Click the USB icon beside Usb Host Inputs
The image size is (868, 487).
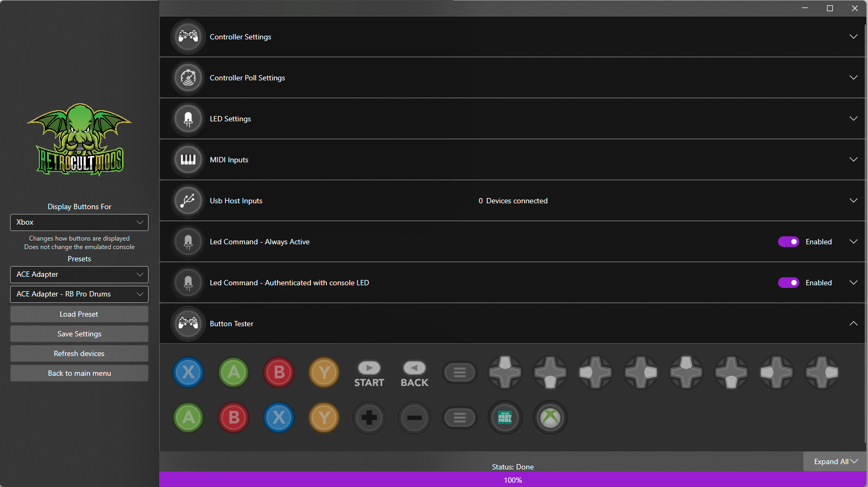pyautogui.click(x=188, y=201)
